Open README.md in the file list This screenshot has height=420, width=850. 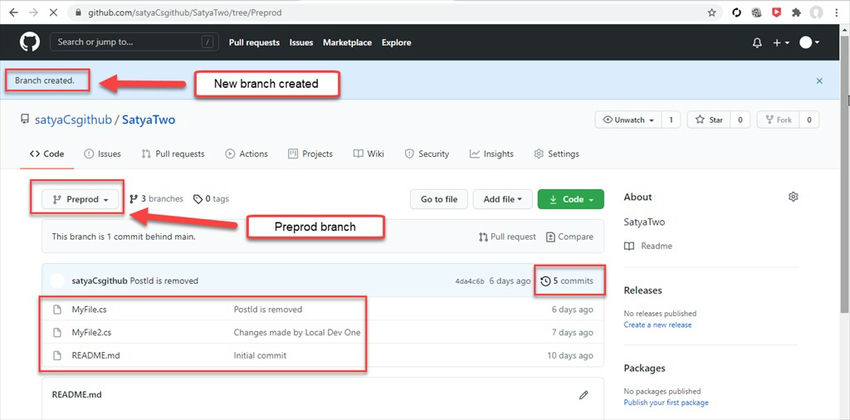(95, 356)
